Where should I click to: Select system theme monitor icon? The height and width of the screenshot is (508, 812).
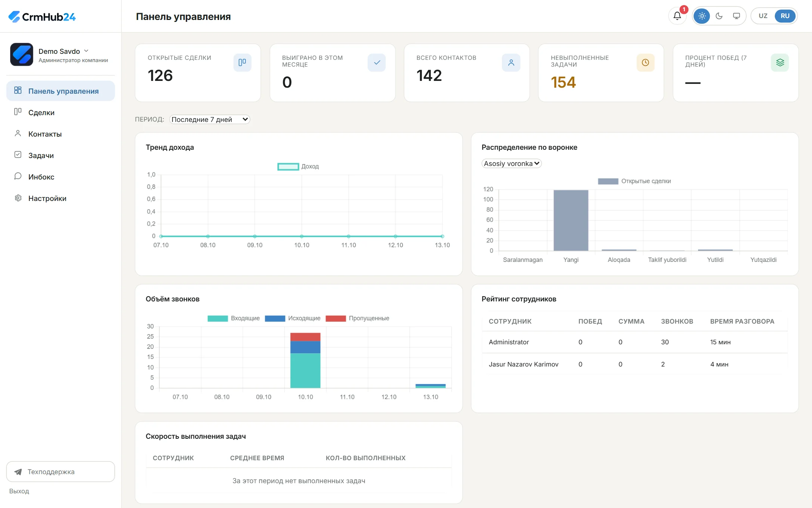[x=736, y=16]
